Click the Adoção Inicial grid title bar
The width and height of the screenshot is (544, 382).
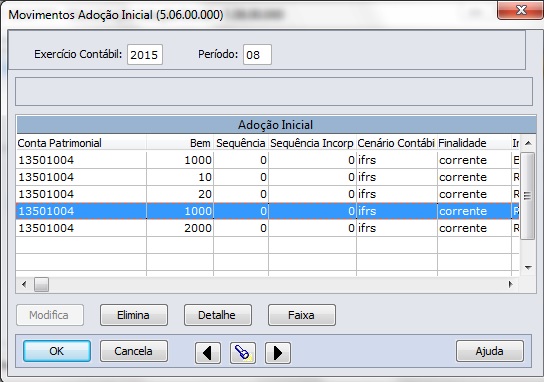click(276, 125)
